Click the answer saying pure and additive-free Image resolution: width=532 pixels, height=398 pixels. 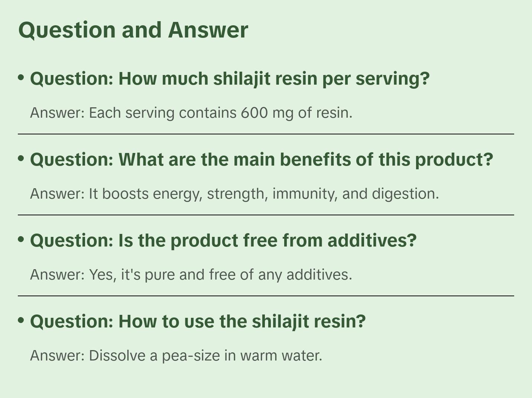tap(191, 275)
